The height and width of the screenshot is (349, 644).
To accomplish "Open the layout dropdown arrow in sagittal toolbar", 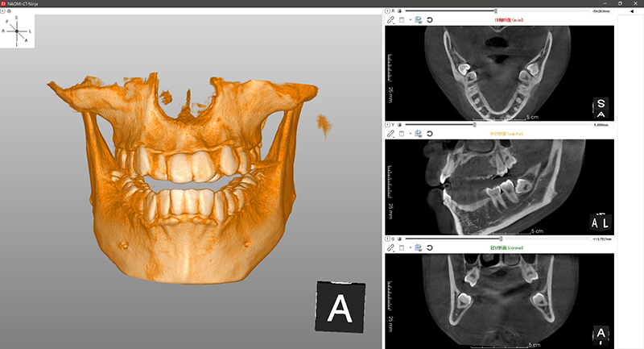I will (410, 133).
